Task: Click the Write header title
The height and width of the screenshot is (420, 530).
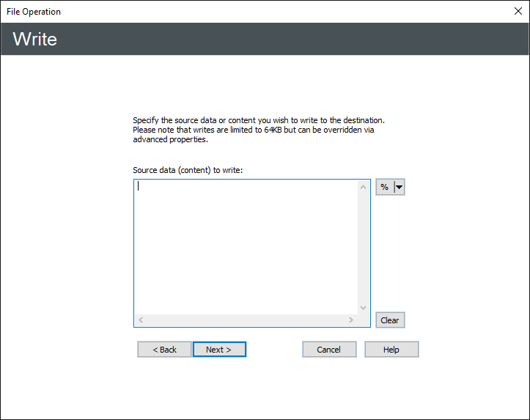Action: [x=35, y=39]
